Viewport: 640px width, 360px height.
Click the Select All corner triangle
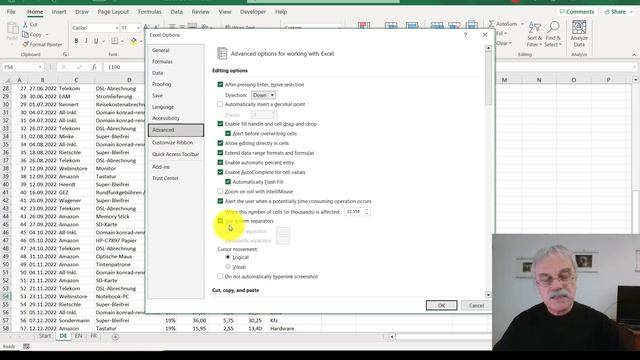tap(7, 80)
